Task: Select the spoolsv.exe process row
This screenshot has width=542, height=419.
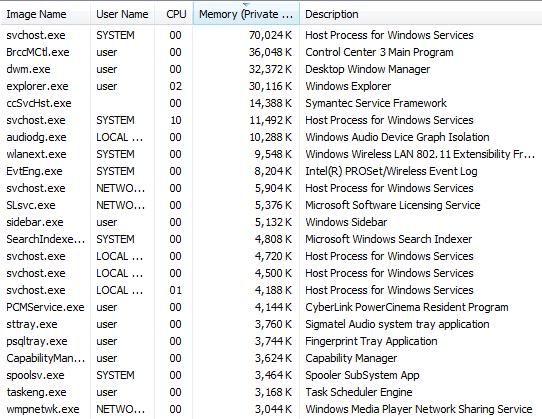Action: pyautogui.click(x=271, y=375)
